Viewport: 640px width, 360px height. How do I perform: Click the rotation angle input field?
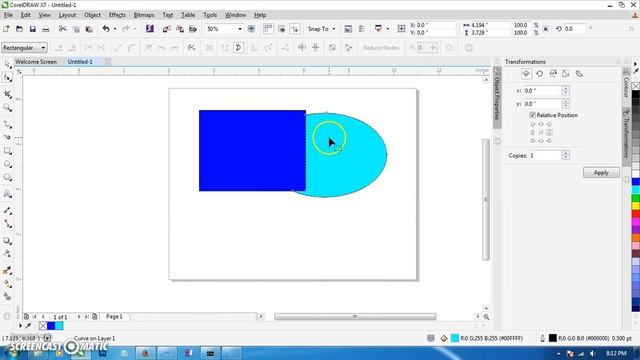(x=575, y=29)
